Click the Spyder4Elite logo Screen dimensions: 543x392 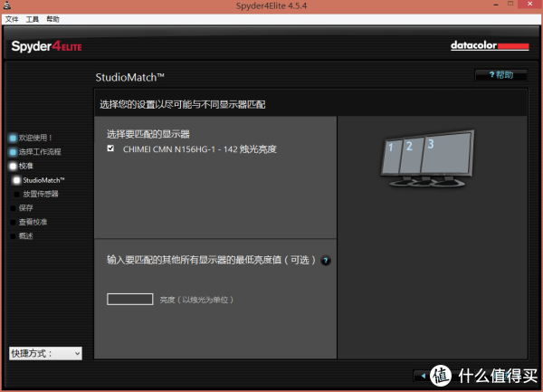click(46, 46)
